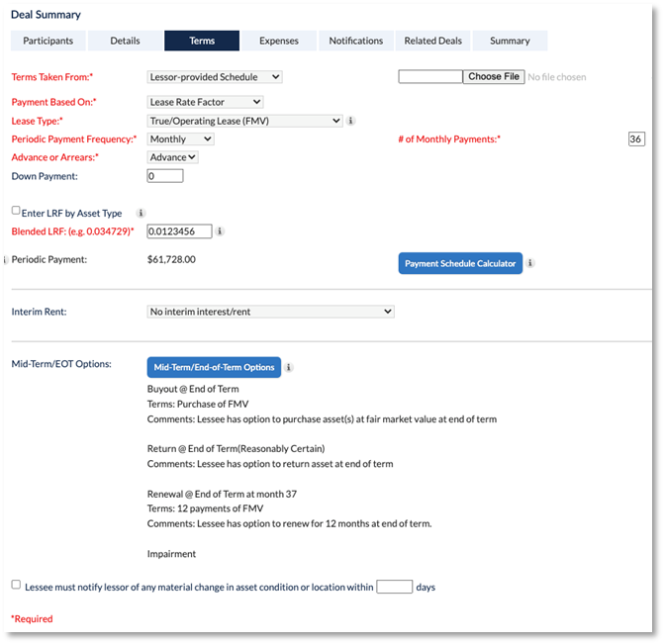
Task: Open the Summary tab
Action: pos(510,41)
